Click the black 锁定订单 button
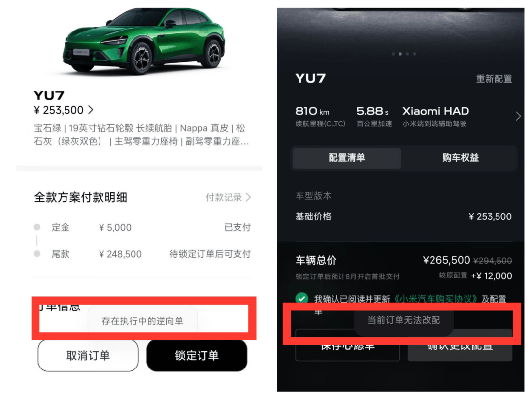 pos(197,355)
